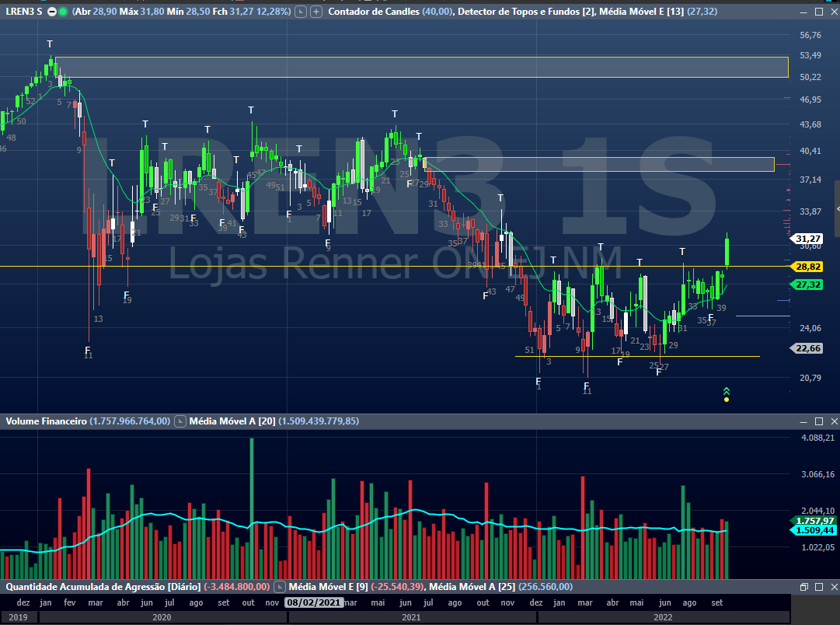Click the last green candle reaching 31,27
The image size is (840, 625).
pos(727,252)
